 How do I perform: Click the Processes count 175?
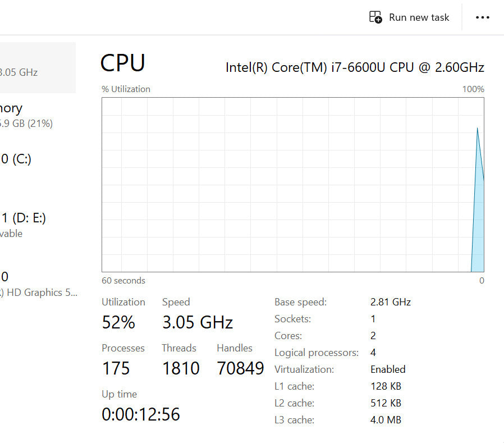(x=116, y=368)
